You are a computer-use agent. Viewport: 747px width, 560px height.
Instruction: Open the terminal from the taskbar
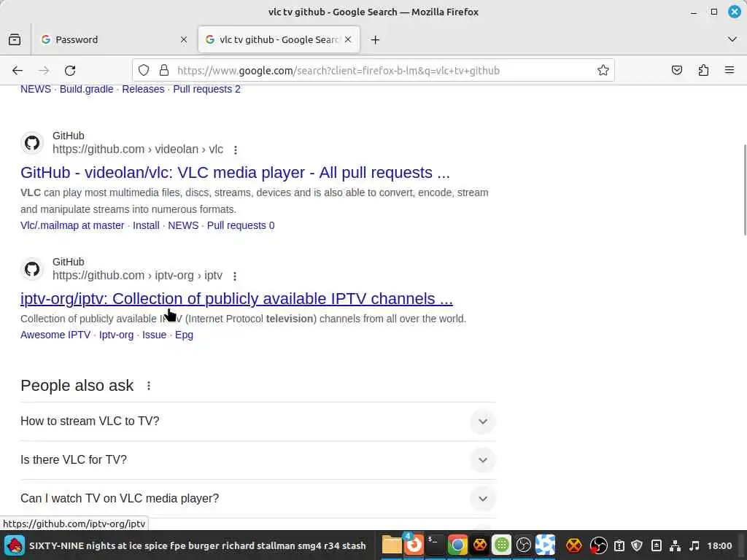[435, 545]
